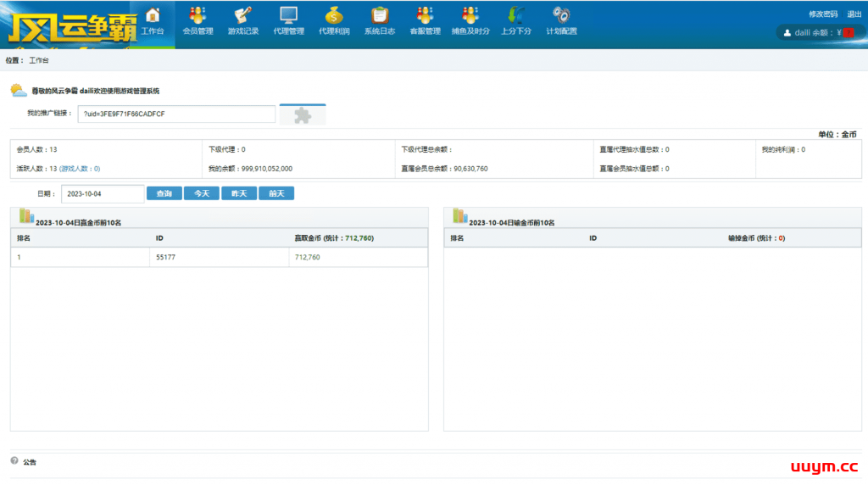Open 会员管理 member management

tap(198, 20)
